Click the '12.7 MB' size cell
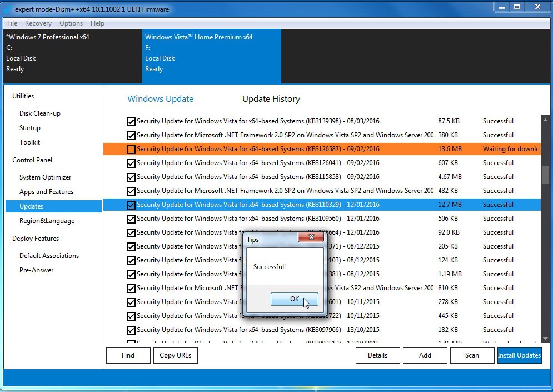 tap(450, 204)
